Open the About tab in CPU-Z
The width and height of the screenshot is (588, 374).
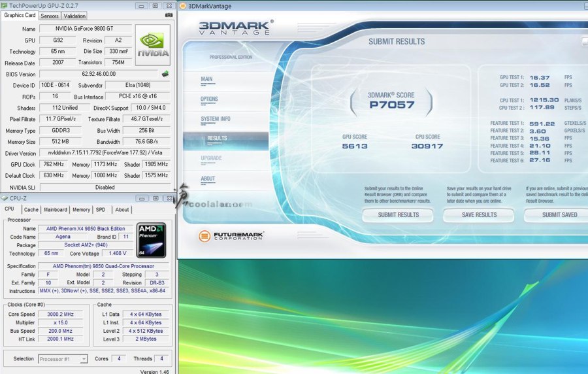pos(122,210)
